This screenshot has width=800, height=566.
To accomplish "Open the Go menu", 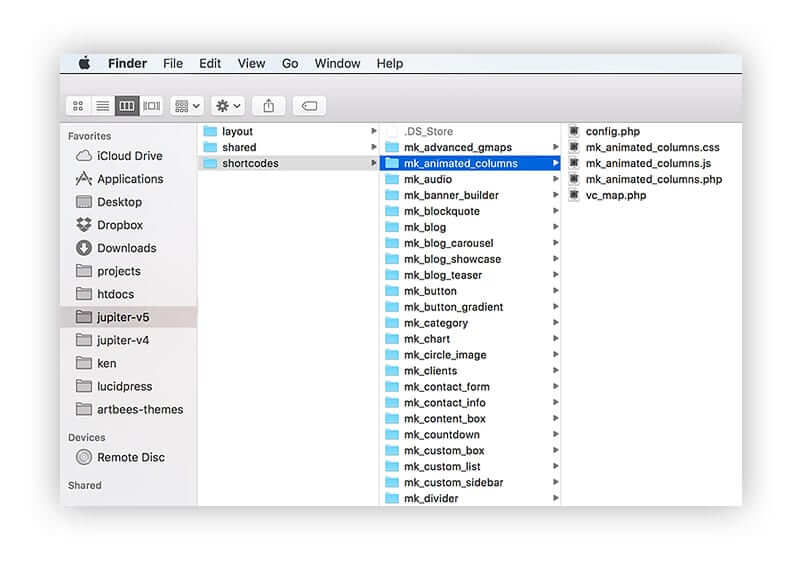I will [x=290, y=63].
